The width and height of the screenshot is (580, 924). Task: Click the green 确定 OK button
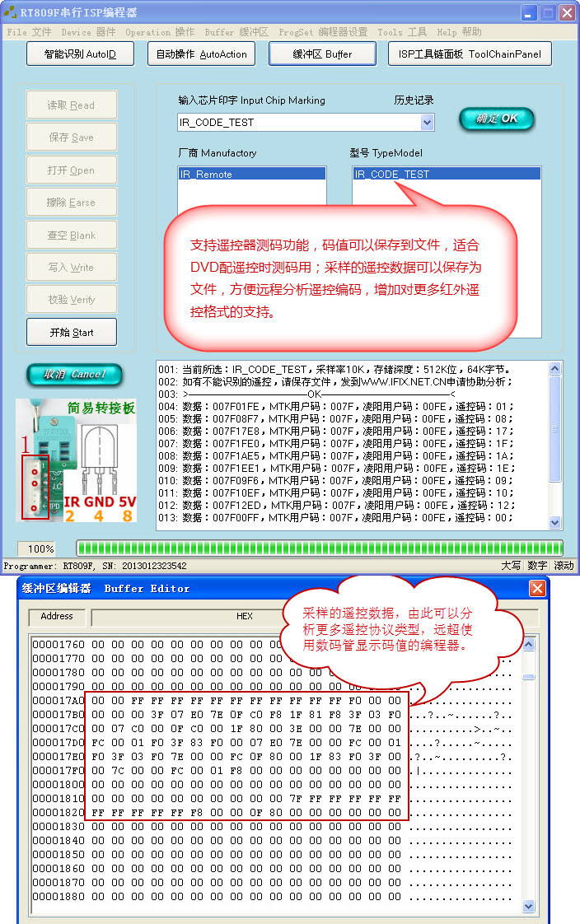[497, 119]
